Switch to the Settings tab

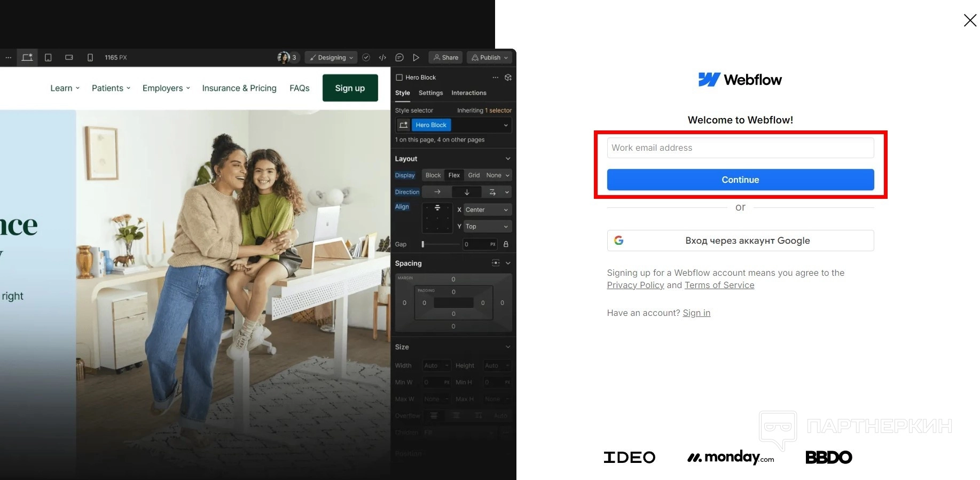(x=430, y=93)
